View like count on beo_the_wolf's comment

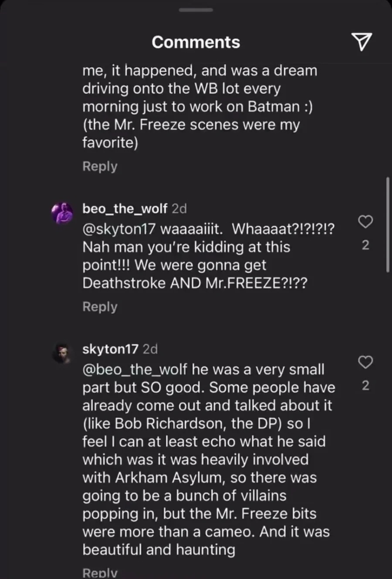click(365, 245)
